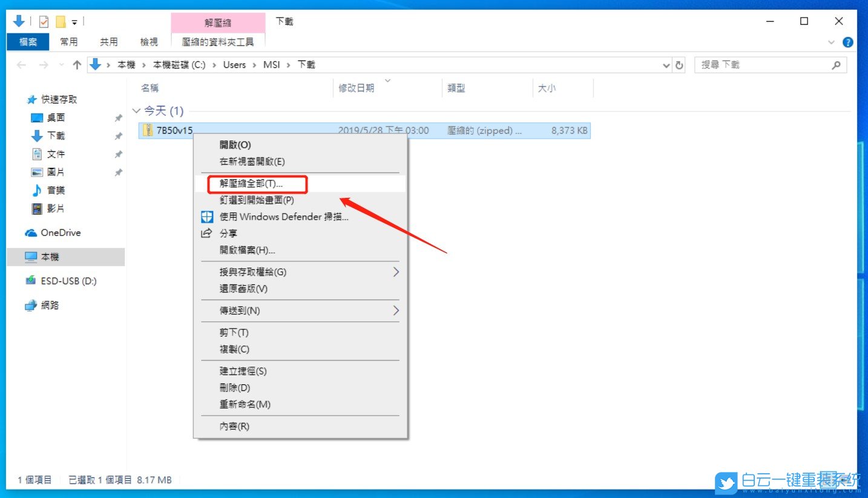Open 網路 network in navigation pane
Viewport: 868px width, 498px height.
[50, 306]
